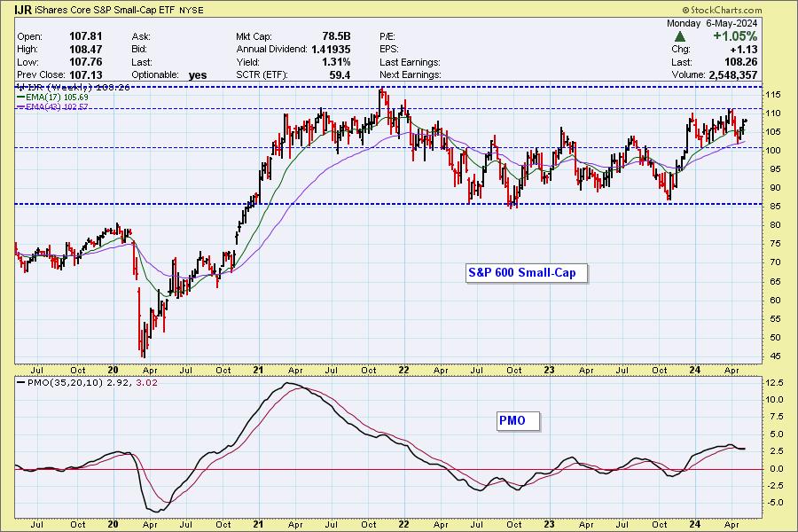This screenshot has height=532, width=798.
Task: Click the Bid label
Action: 139,50
